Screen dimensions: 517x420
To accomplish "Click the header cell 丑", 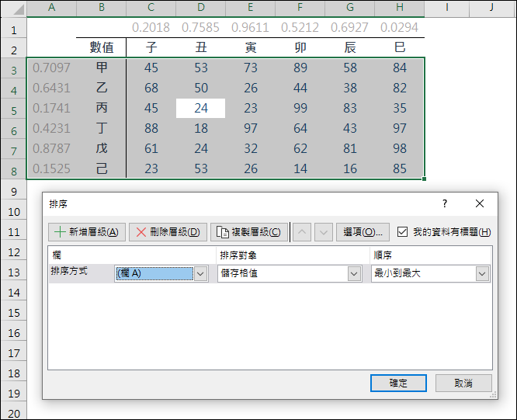I will [x=201, y=48].
